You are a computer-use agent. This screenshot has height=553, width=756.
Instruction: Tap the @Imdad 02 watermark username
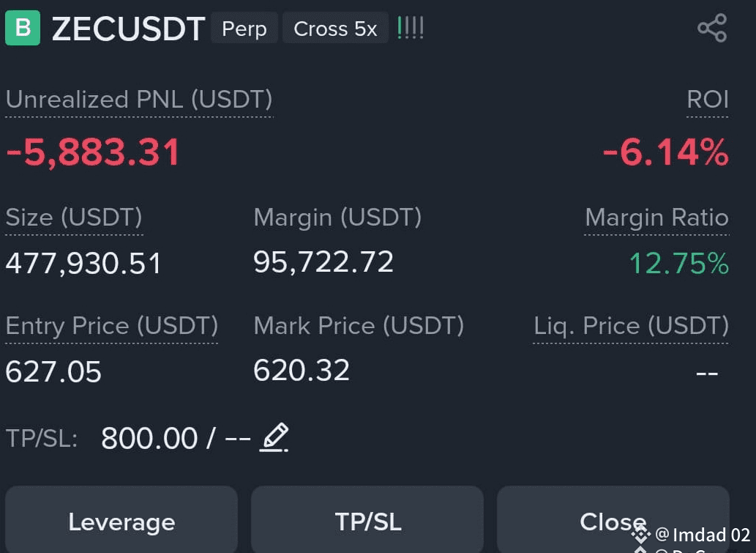[703, 535]
